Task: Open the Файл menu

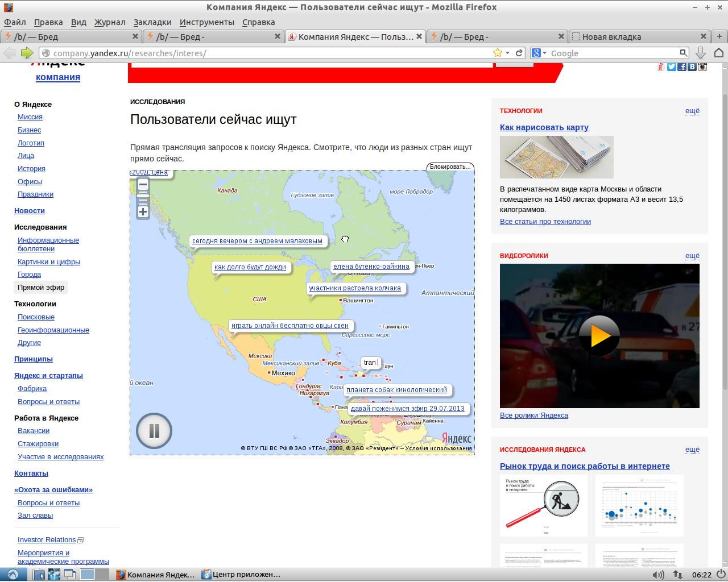Action: (15, 22)
